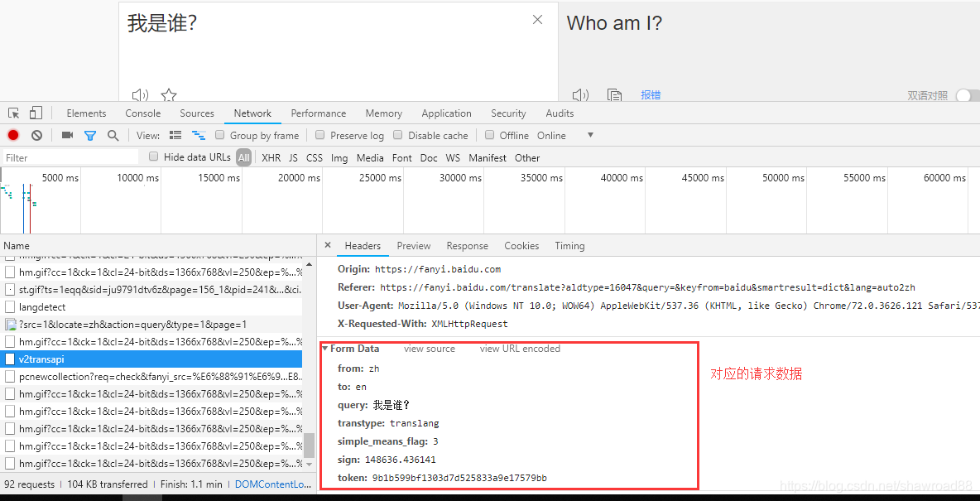Play source text audio speaker icon

(x=140, y=95)
